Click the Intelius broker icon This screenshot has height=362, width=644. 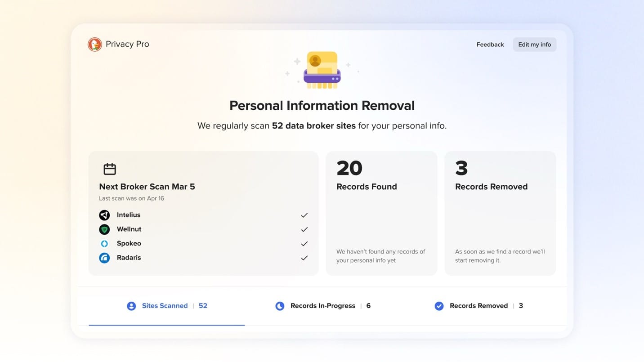click(104, 215)
